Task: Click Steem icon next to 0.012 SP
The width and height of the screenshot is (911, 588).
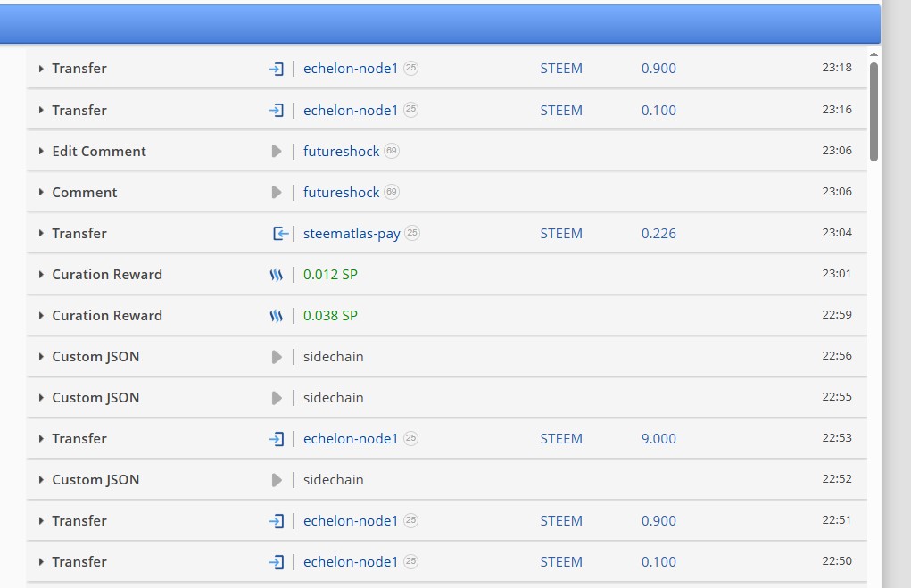Action: (x=276, y=275)
